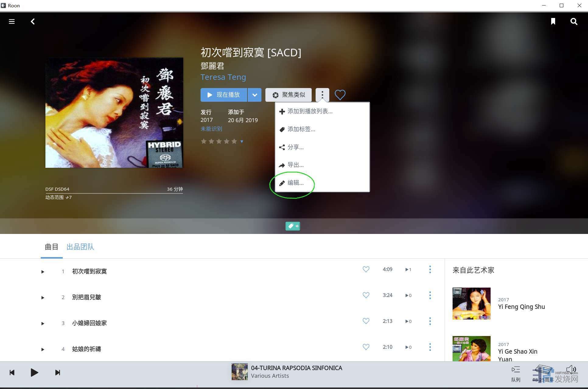This screenshot has height=389, width=588.
Task: Go back using the left arrow
Action: pos(33,21)
